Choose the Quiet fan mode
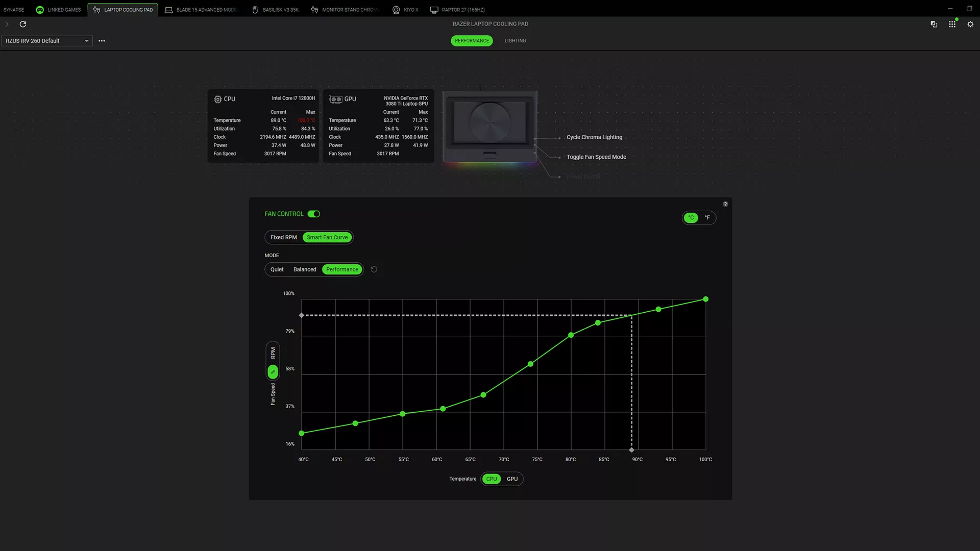Screen dimensions: 980x551 pos(277,269)
